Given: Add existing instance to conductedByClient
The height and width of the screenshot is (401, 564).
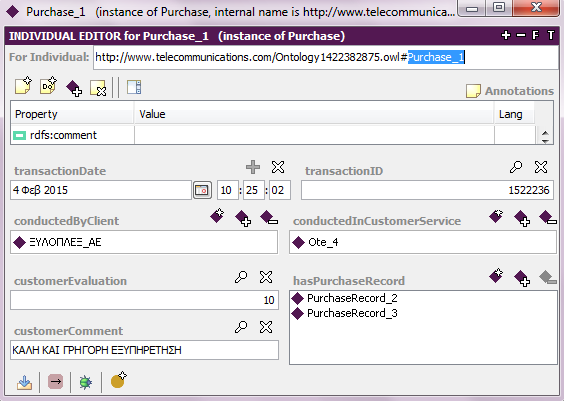Looking at the screenshot, I should 243,218.
